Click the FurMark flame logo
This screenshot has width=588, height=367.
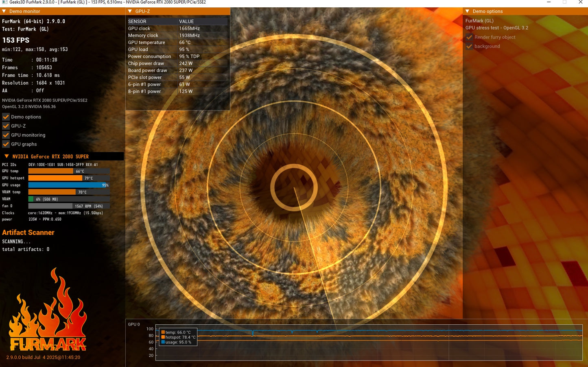[x=48, y=310]
